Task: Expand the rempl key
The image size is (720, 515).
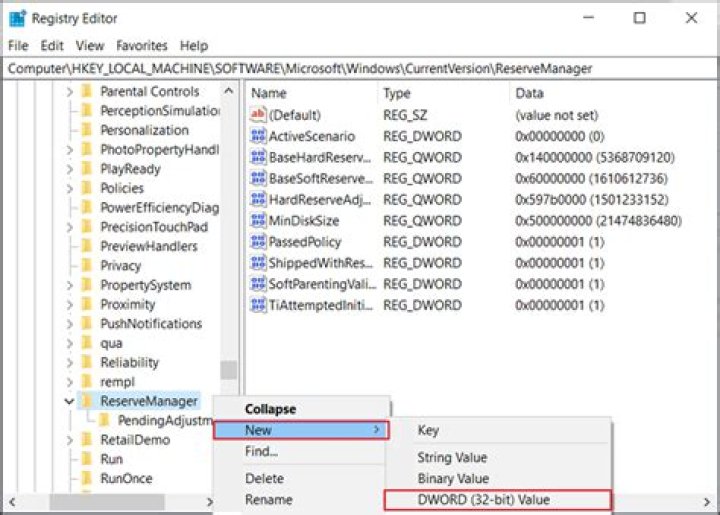Action: coord(69,382)
